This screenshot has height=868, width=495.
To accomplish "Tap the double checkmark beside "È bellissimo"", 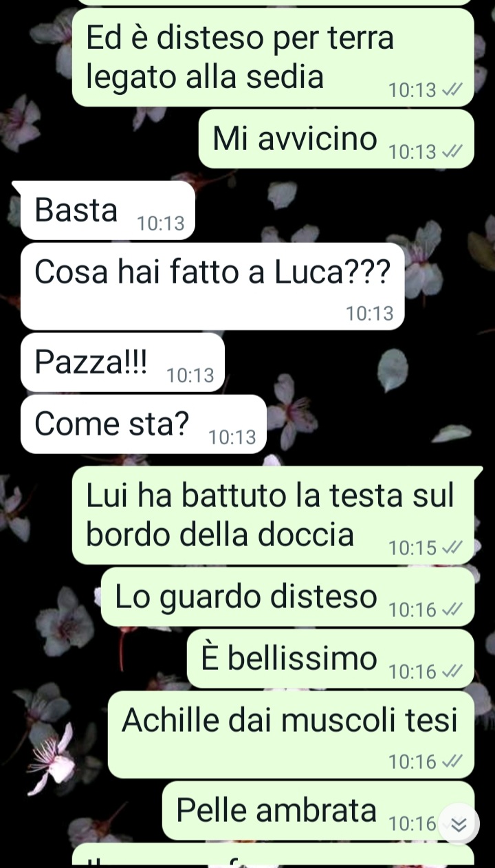I will 452,671.
